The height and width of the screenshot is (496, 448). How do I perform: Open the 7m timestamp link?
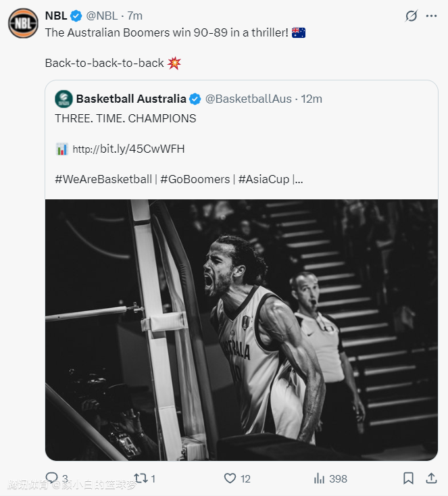click(x=135, y=16)
